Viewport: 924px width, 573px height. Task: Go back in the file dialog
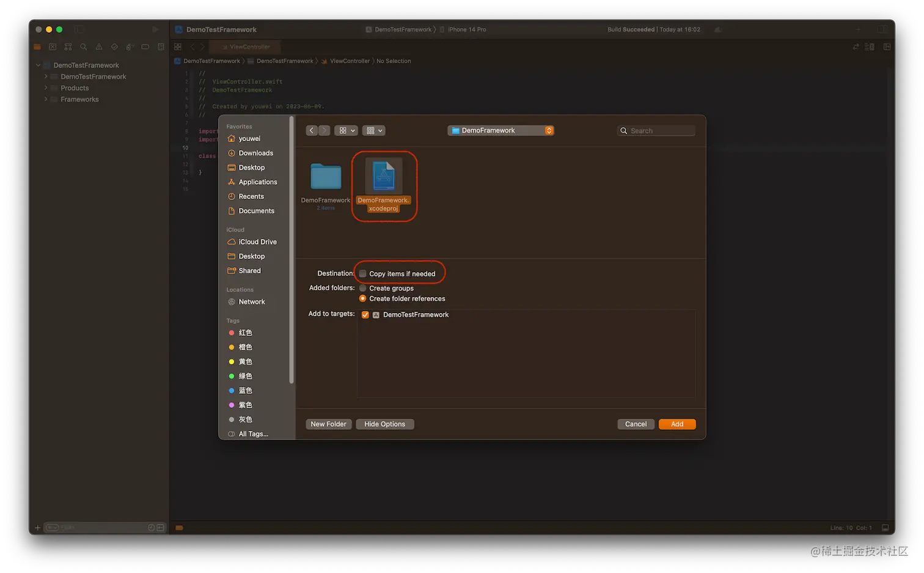click(x=312, y=130)
